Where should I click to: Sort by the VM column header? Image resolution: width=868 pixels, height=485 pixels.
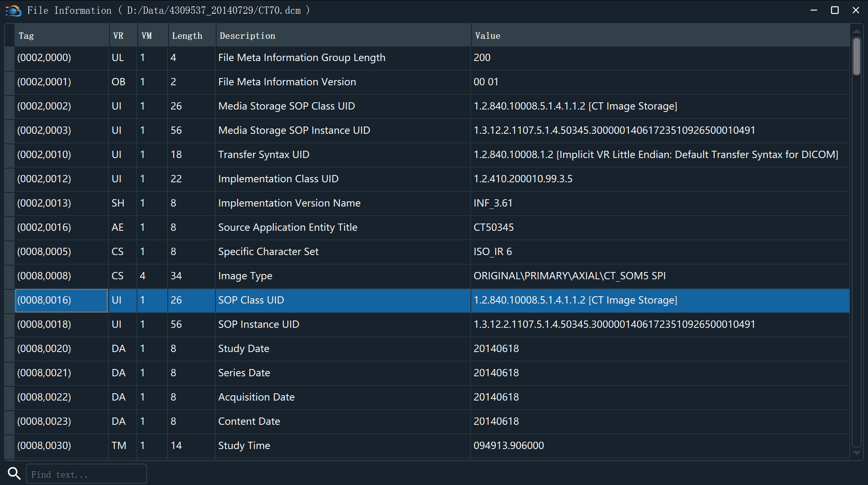[x=152, y=36]
